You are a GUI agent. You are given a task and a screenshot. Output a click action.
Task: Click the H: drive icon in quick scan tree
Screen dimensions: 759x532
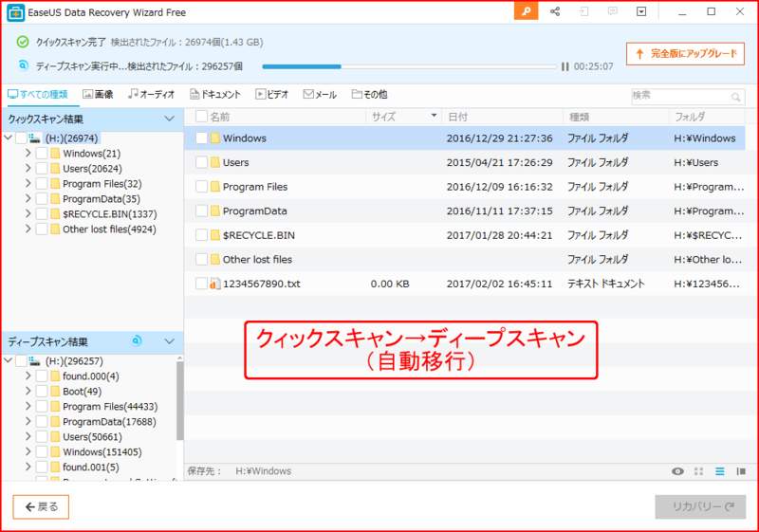coord(34,138)
